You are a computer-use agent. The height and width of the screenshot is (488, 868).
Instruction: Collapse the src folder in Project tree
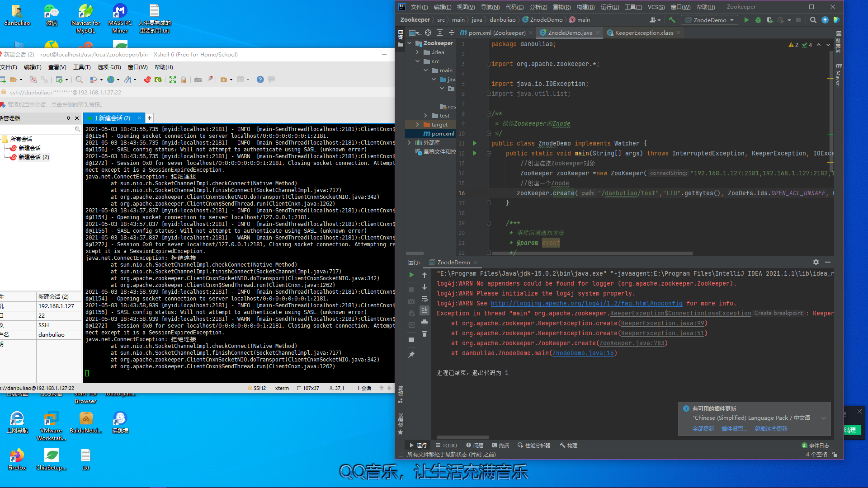coord(417,61)
